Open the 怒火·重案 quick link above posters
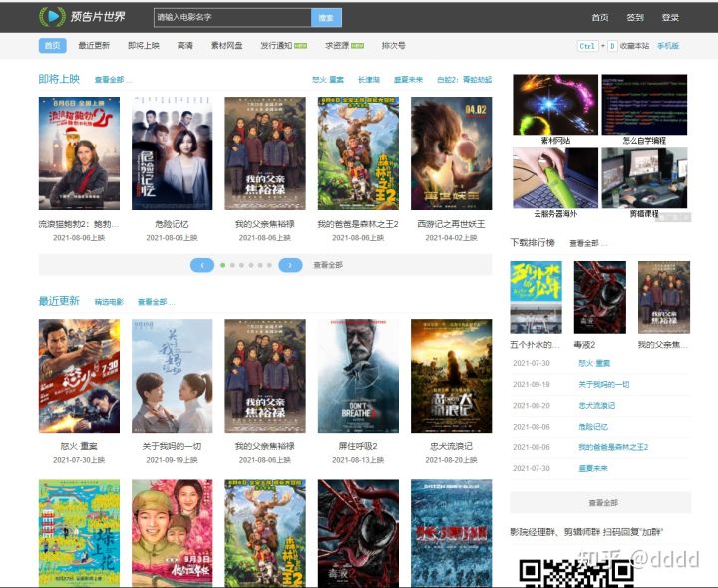This screenshot has width=718, height=588. click(x=328, y=79)
